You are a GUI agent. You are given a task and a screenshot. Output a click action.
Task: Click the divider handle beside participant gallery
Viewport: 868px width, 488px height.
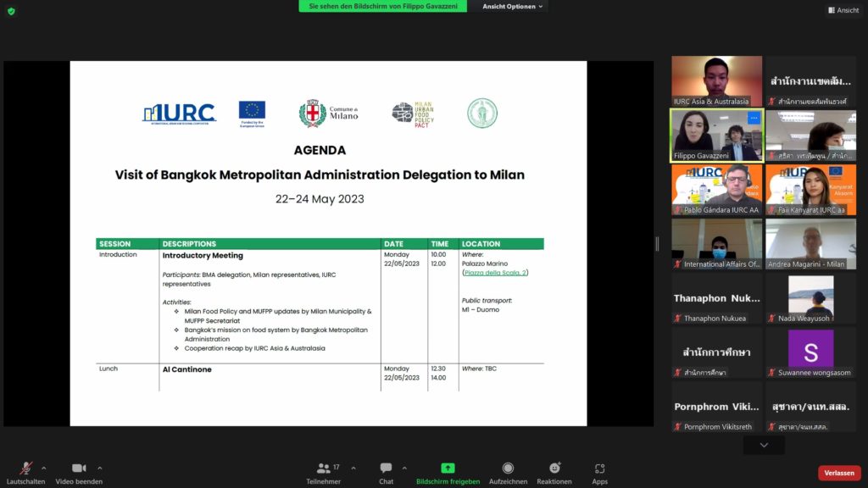[657, 244]
